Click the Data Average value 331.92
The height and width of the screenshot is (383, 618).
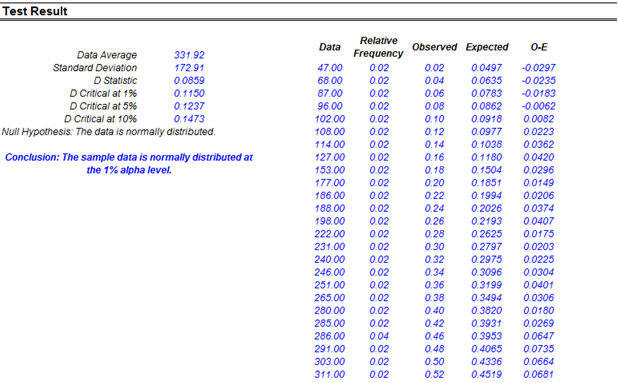189,55
